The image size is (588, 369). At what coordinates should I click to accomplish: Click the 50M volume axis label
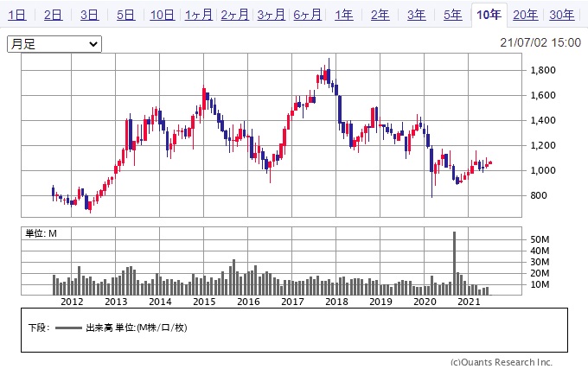click(x=540, y=239)
